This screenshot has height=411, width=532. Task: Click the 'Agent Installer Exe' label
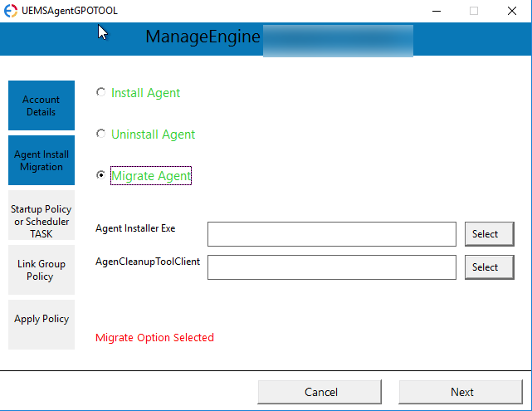coord(135,228)
